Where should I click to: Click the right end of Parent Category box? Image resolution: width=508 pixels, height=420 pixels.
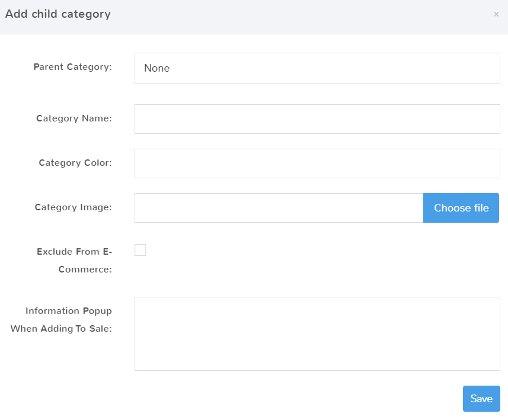[x=486, y=68]
